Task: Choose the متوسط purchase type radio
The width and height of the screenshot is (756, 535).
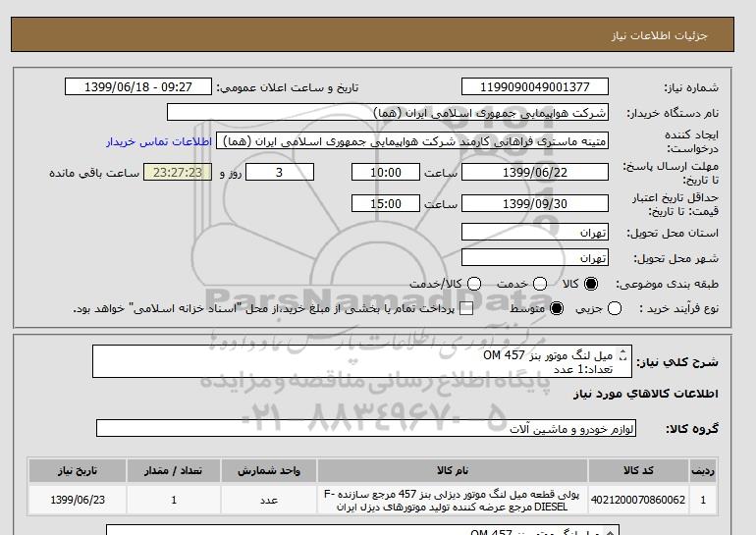Action: click(x=557, y=308)
